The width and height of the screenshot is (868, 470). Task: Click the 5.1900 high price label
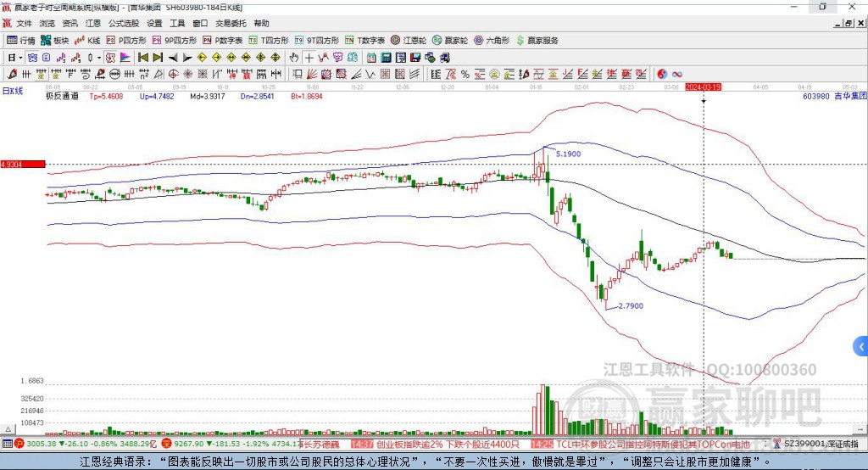tap(568, 154)
